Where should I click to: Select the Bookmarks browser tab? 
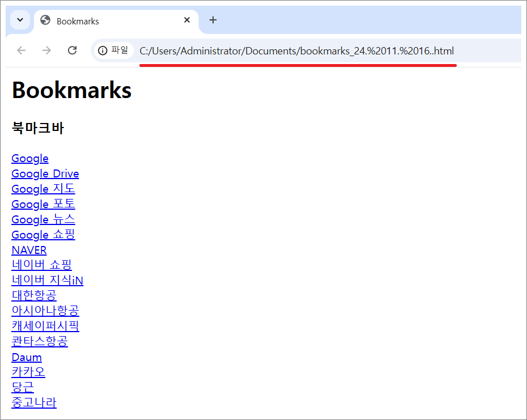pyautogui.click(x=116, y=21)
